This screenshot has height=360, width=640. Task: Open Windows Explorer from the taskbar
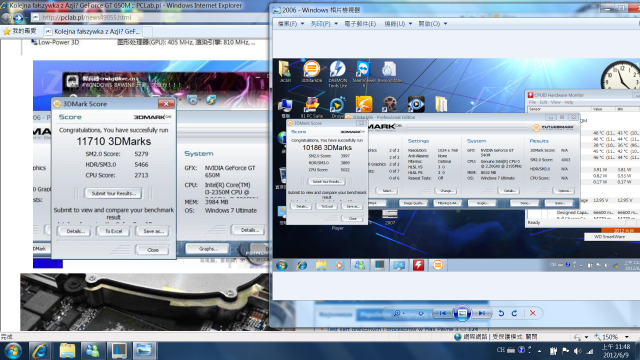67,351
